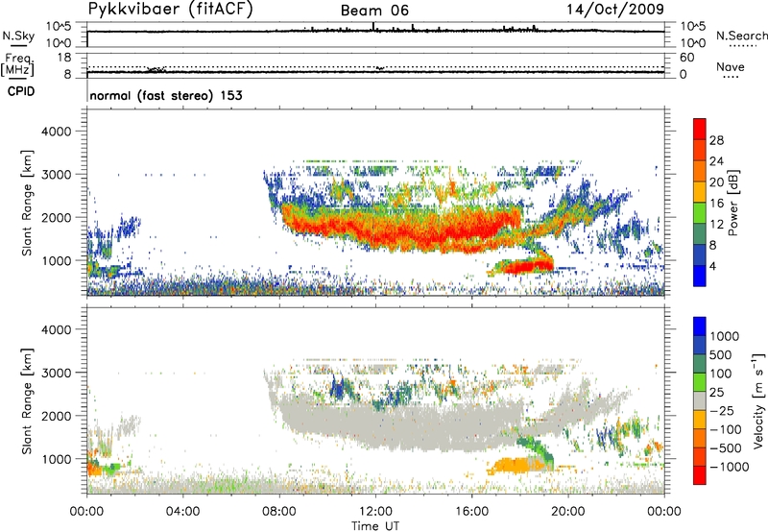
Task: Pick the red bottom segment of the Velocity color bar
Action: (700, 475)
